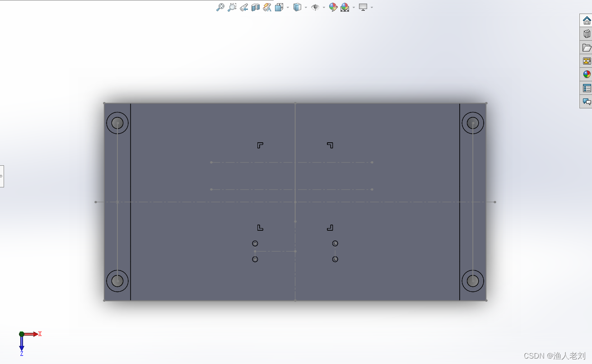This screenshot has width=592, height=364.
Task: Select the lower-left L-shaped corner cutout
Action: tap(260, 228)
